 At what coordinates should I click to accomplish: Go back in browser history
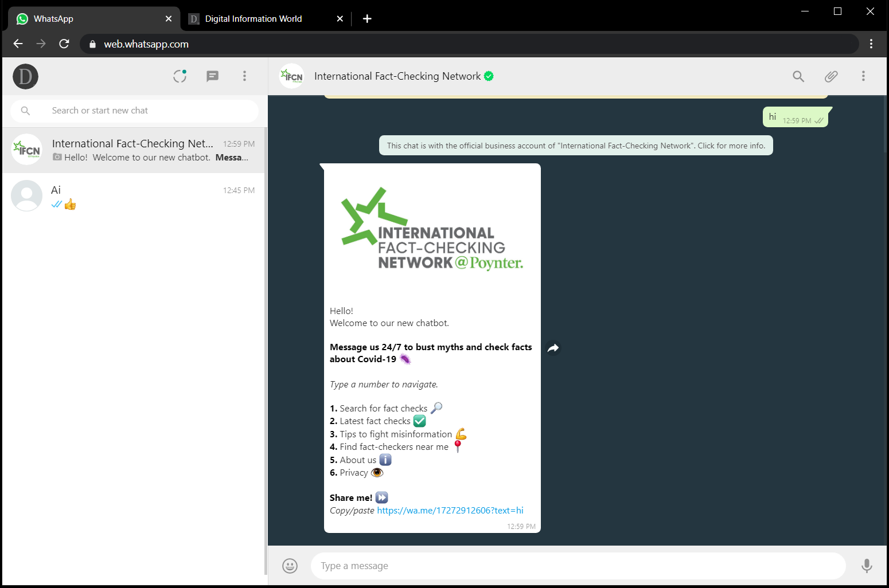(x=18, y=44)
